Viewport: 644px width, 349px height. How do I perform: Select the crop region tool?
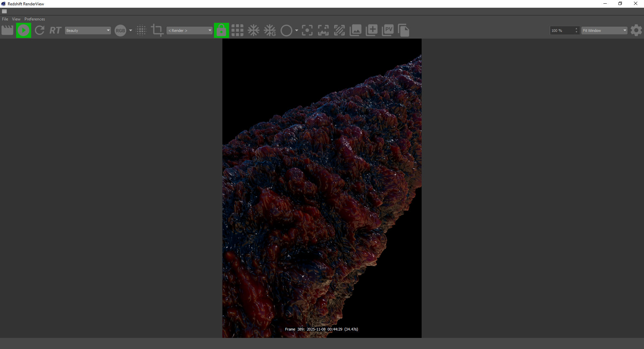(157, 31)
